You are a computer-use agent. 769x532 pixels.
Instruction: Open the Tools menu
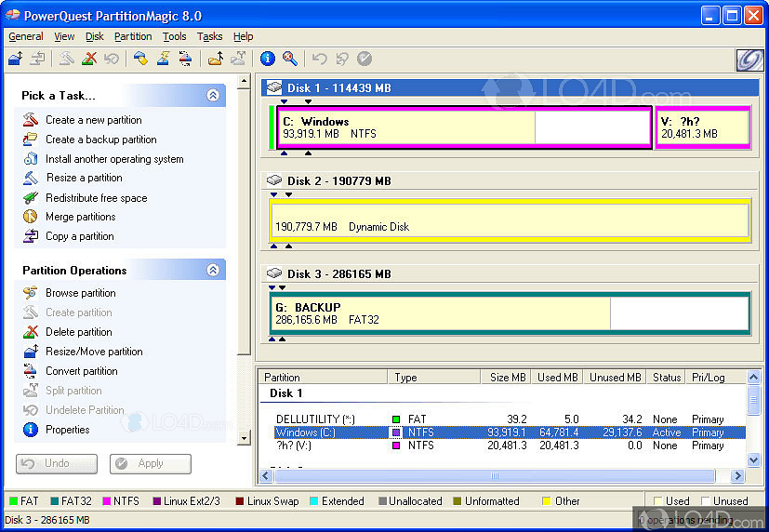[x=175, y=36]
